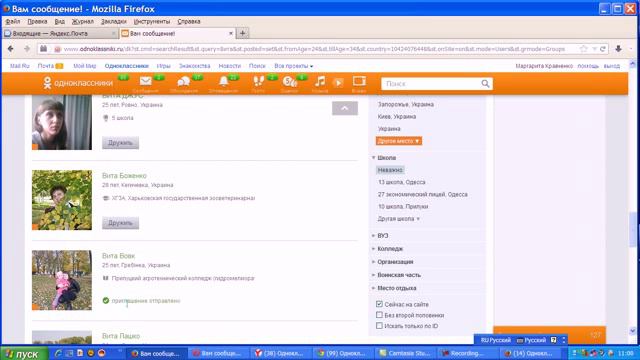Image resolution: width=640 pixels, height=360 pixels.
Task: Open Вита Вовк profile photo
Action: pyautogui.click(x=62, y=280)
